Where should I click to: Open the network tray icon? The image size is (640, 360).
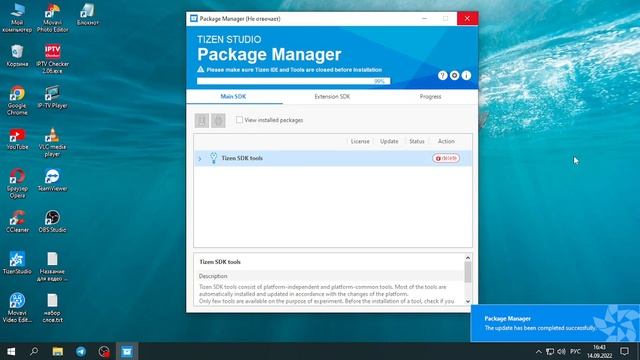[550, 351]
